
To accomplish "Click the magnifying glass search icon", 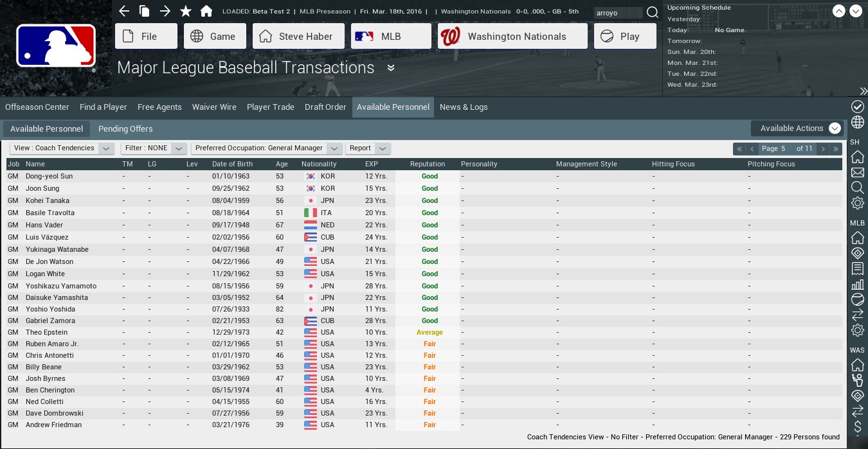I will point(652,13).
